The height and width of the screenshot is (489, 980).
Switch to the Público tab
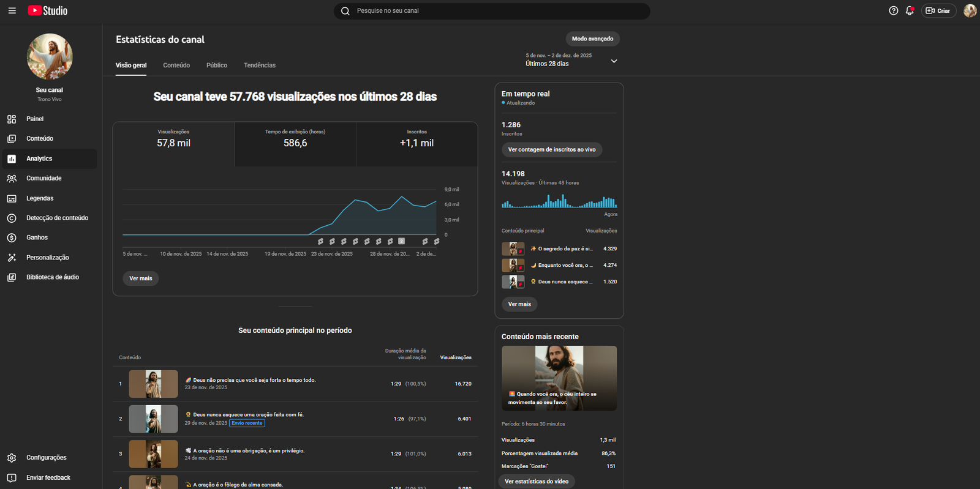(x=216, y=65)
